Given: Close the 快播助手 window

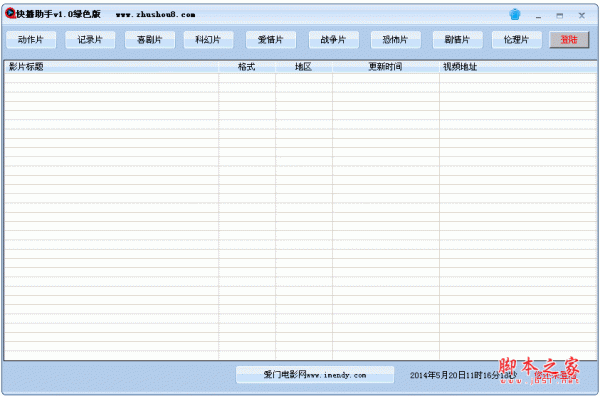Looking at the screenshot, I should (582, 16).
